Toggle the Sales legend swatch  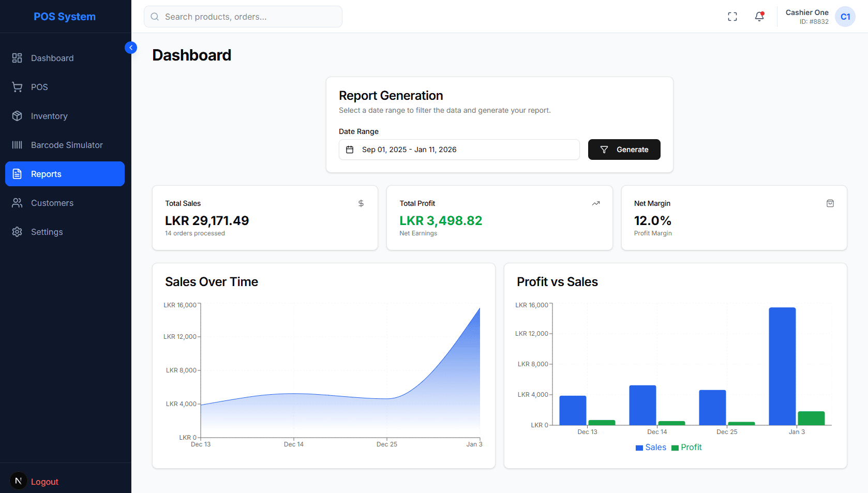(639, 447)
